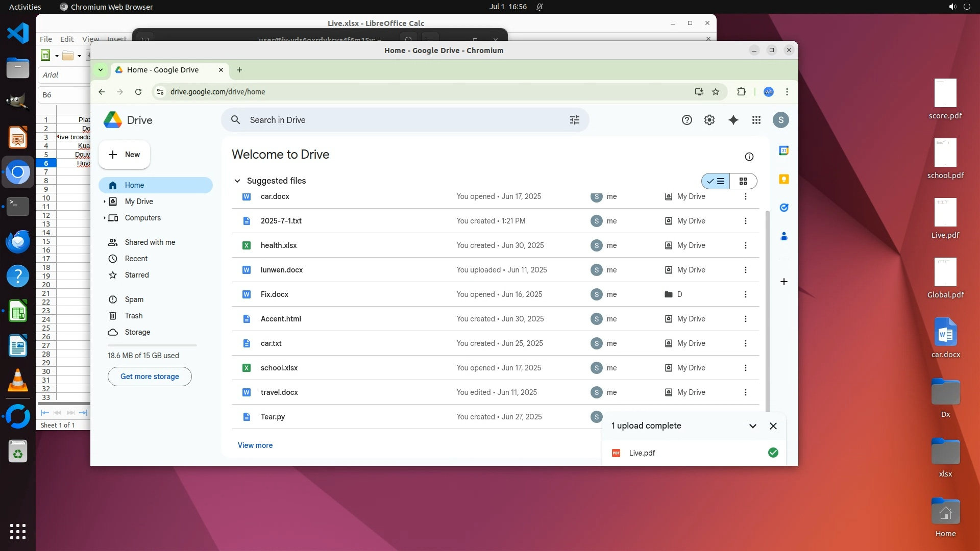Screen dimensions: 980x551
Task: Minimize the upload complete panel
Action: tap(752, 426)
